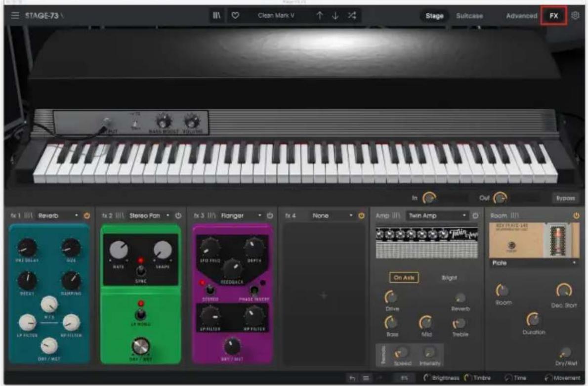Open settings gear icon at top right
This screenshot has height=386, width=588.
click(575, 15)
